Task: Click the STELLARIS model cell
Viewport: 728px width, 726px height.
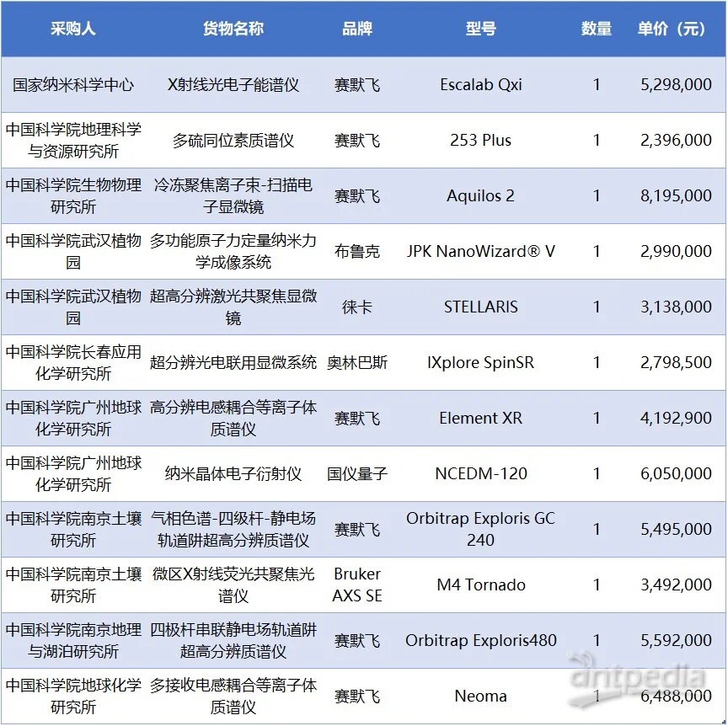Action: pos(480,307)
